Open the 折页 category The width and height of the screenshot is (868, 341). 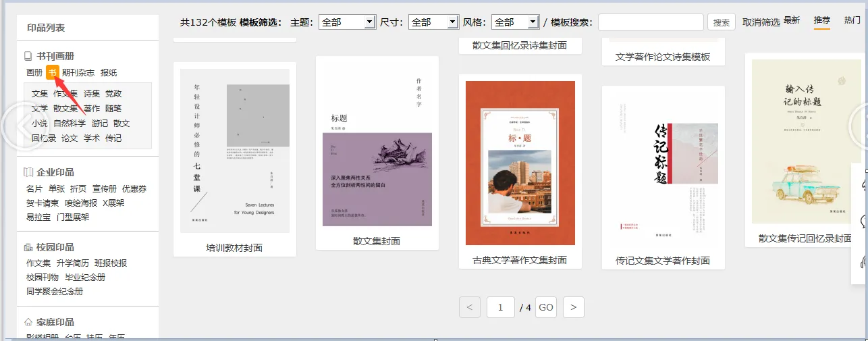click(78, 188)
